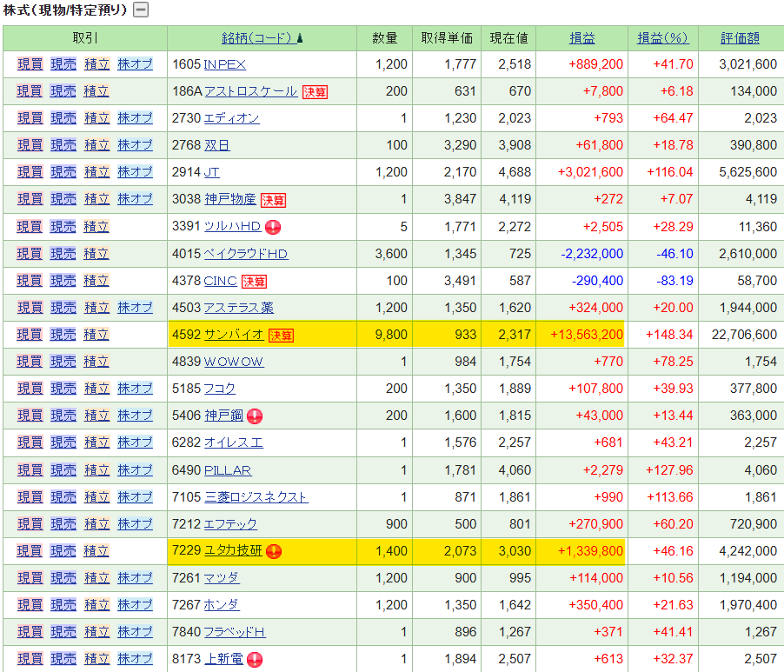Image resolution: width=784 pixels, height=672 pixels.
Task: Open the 神戸鋼 stock link
Action: pyautogui.click(x=223, y=416)
